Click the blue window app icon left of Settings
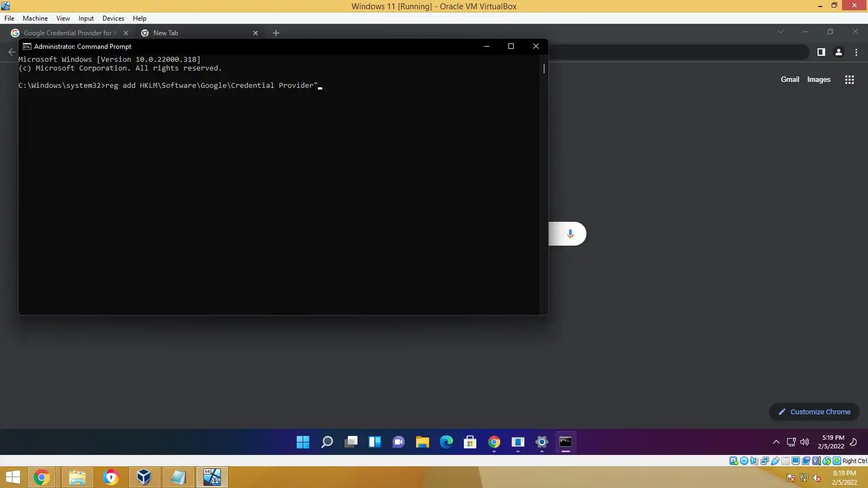This screenshot has height=488, width=868. pos(518,442)
